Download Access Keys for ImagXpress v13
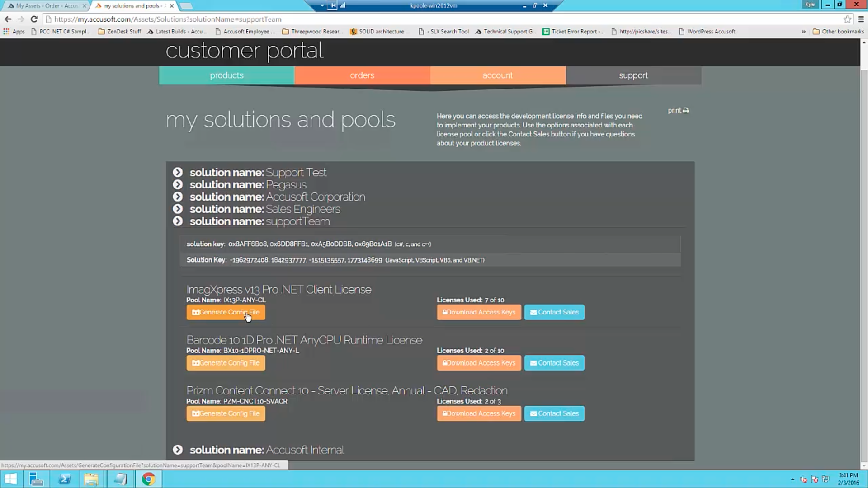Viewport: 868px width, 488px height. click(x=479, y=312)
